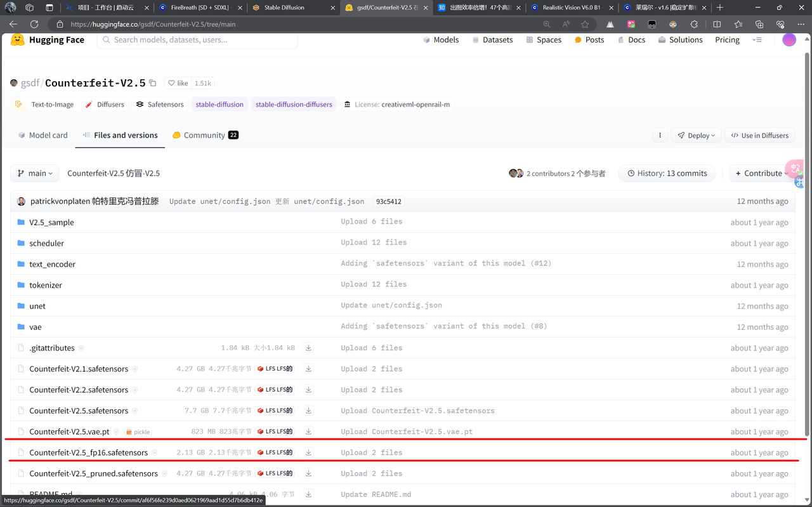
Task: Download Counterfeit-V2.5.vae.pt via its download icon
Action: point(308,431)
